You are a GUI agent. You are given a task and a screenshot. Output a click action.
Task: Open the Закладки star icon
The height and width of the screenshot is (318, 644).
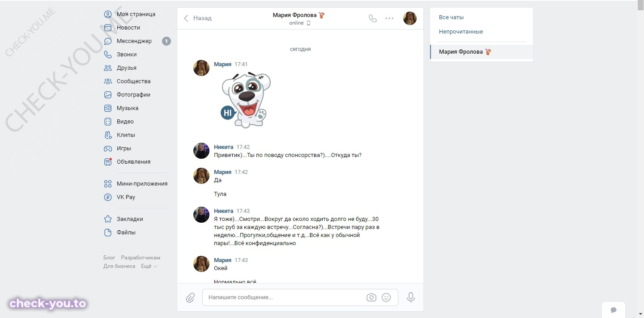(108, 219)
